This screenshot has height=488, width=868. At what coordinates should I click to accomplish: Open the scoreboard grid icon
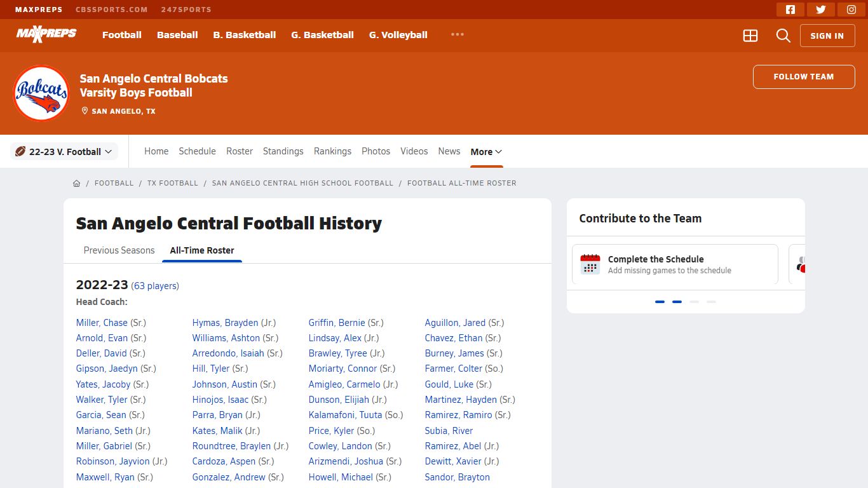point(750,36)
